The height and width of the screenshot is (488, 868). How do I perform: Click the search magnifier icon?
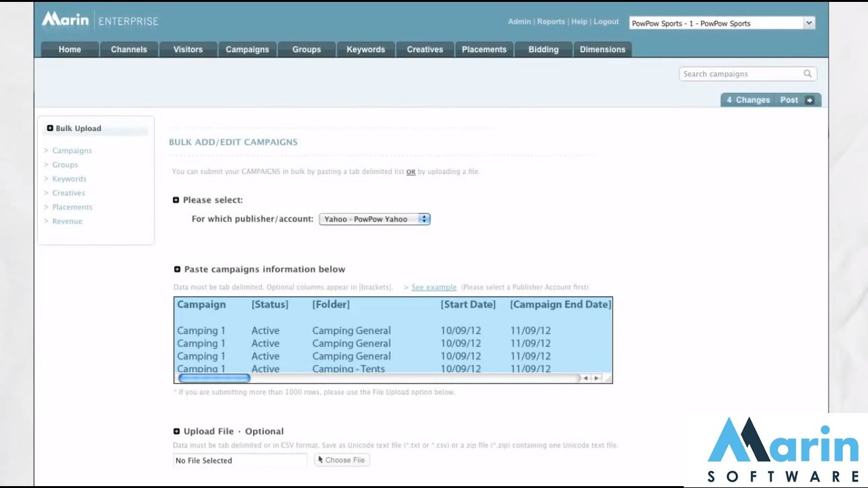click(x=808, y=74)
